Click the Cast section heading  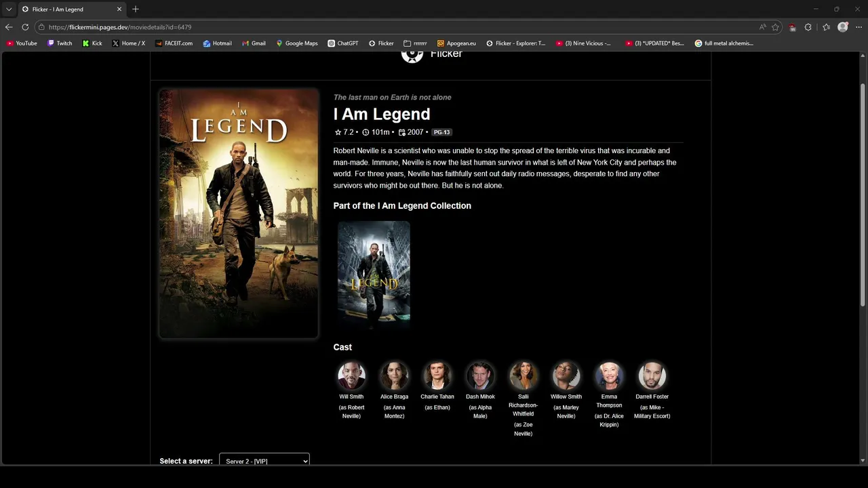coord(342,347)
